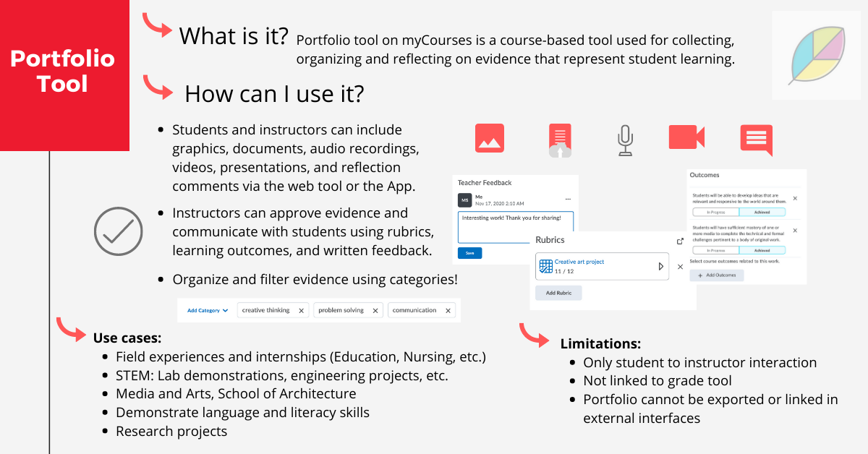Expand the Creative art project rubric details
This screenshot has width=868, height=454.
pyautogui.click(x=661, y=266)
